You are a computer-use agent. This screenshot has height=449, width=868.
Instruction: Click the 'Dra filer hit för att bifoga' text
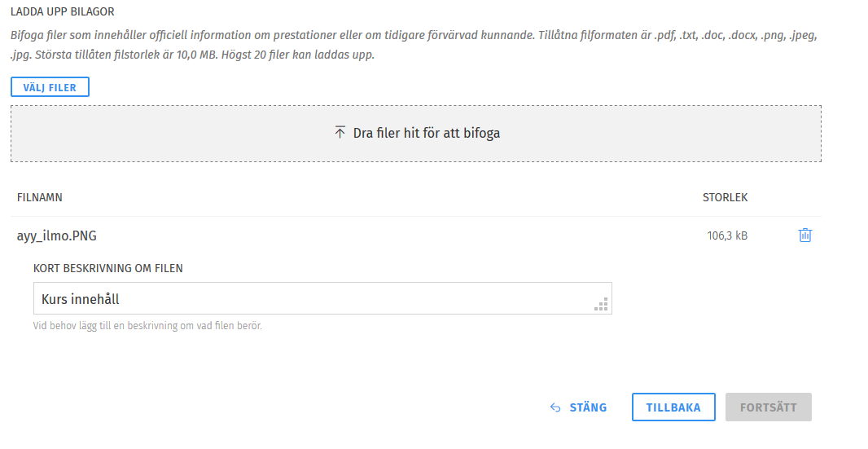[426, 133]
